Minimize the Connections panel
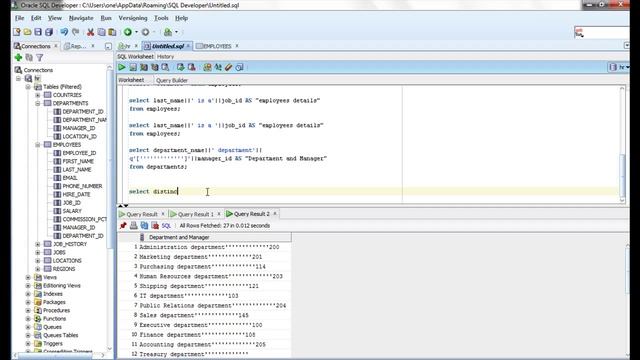 click(108, 47)
